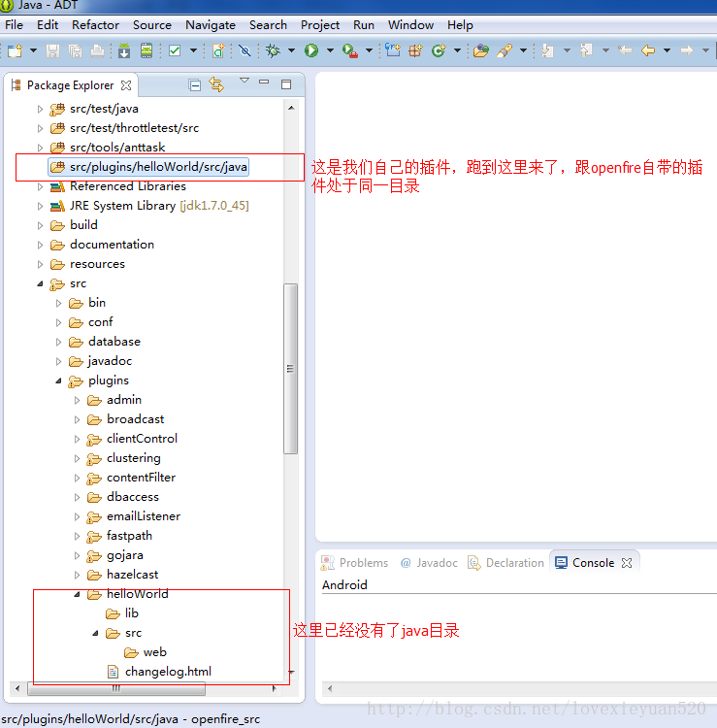This screenshot has width=717, height=728.
Task: Expand the src/test/java source folder
Action: 41,109
